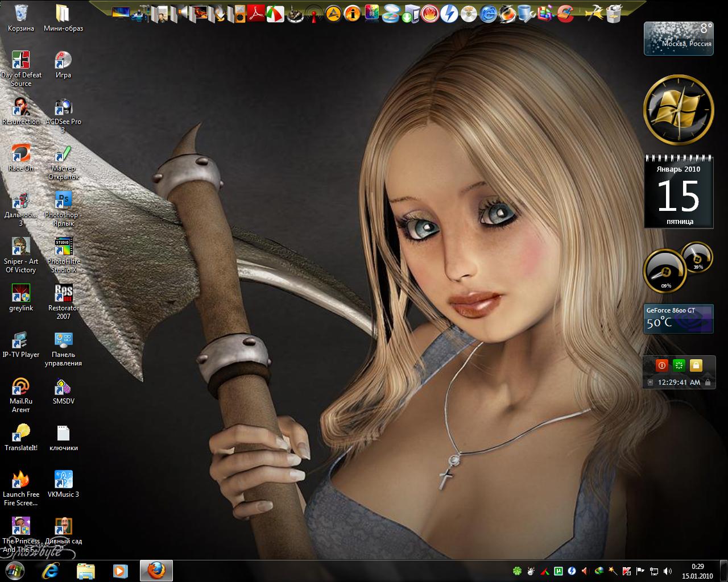Screen dimensions: 728x582
Task: Click the CPU meter gauge showing 09%
Action: [665, 271]
